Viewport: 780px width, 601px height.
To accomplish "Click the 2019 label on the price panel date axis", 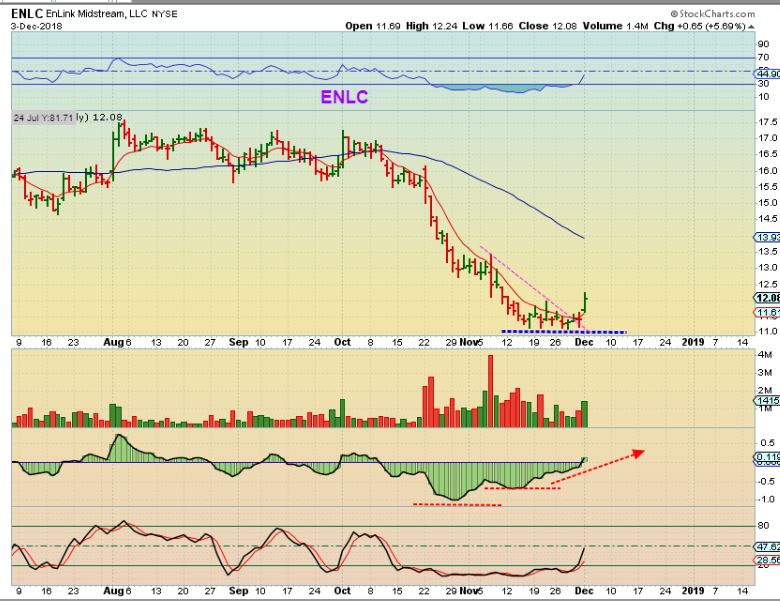I will coord(693,342).
